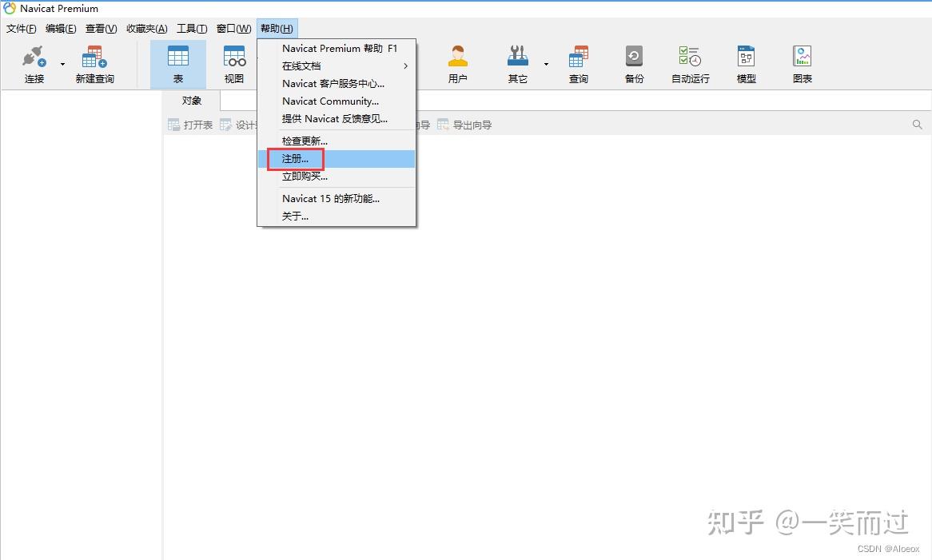Open the 收藏夹(A) menu

147,29
